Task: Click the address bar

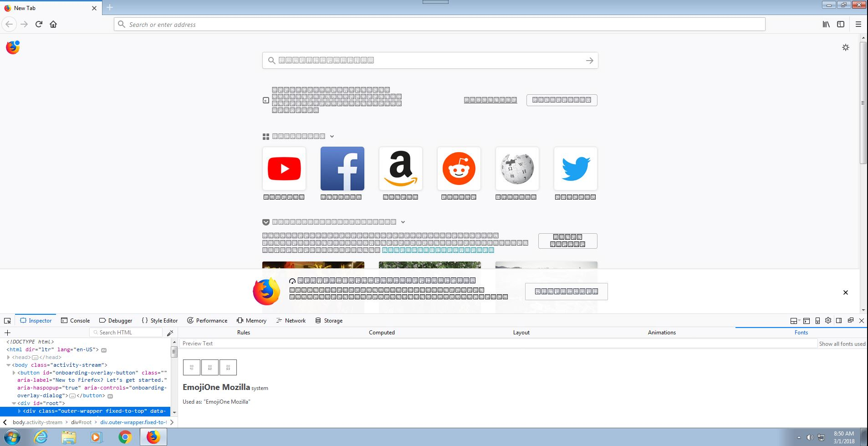Action: coord(439,24)
